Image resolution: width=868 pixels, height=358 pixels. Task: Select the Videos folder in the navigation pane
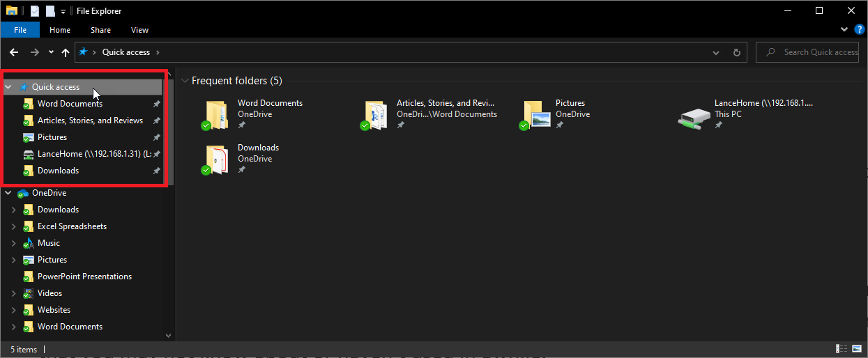(50, 293)
